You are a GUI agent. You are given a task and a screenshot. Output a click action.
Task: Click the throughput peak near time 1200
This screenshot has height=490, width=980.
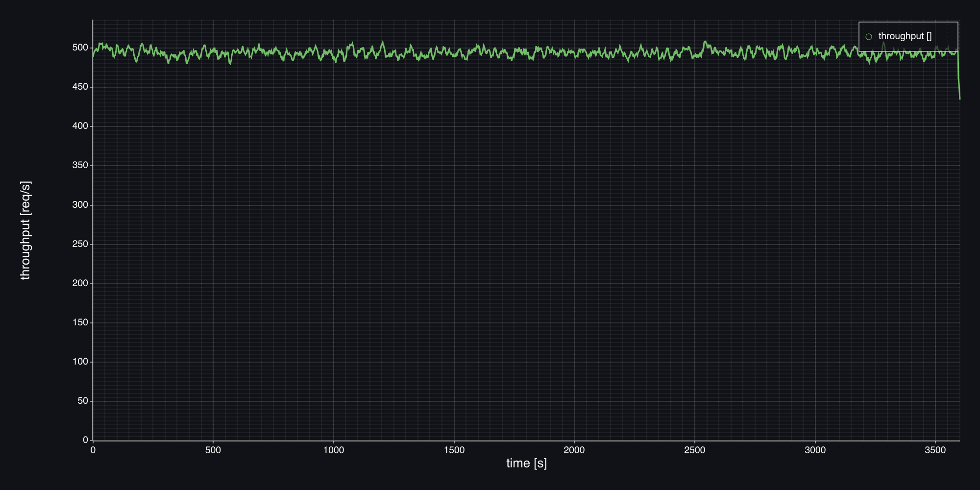coord(383,42)
